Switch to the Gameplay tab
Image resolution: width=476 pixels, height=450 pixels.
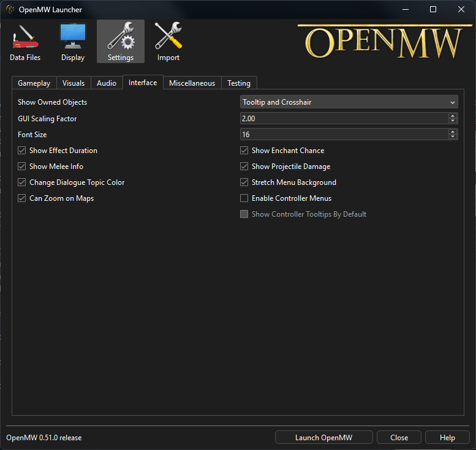point(34,83)
